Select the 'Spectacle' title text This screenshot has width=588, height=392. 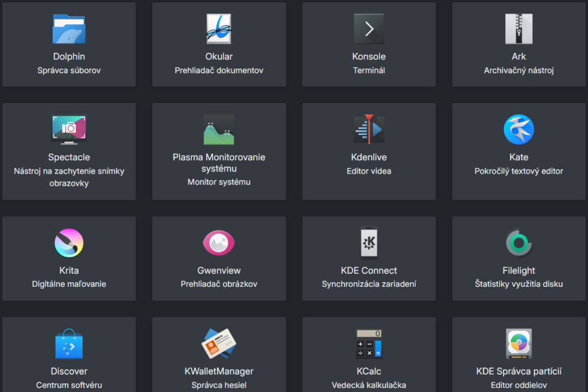(69, 157)
